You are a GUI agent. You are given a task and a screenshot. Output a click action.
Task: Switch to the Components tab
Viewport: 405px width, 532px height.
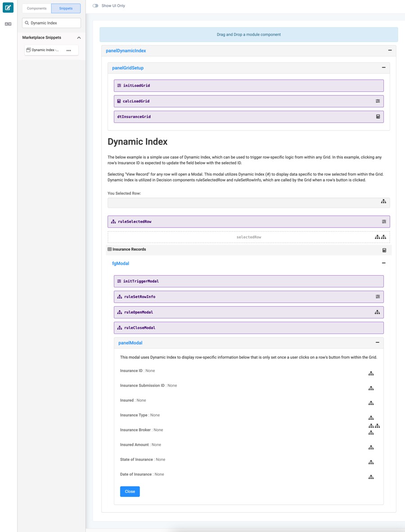pos(36,9)
